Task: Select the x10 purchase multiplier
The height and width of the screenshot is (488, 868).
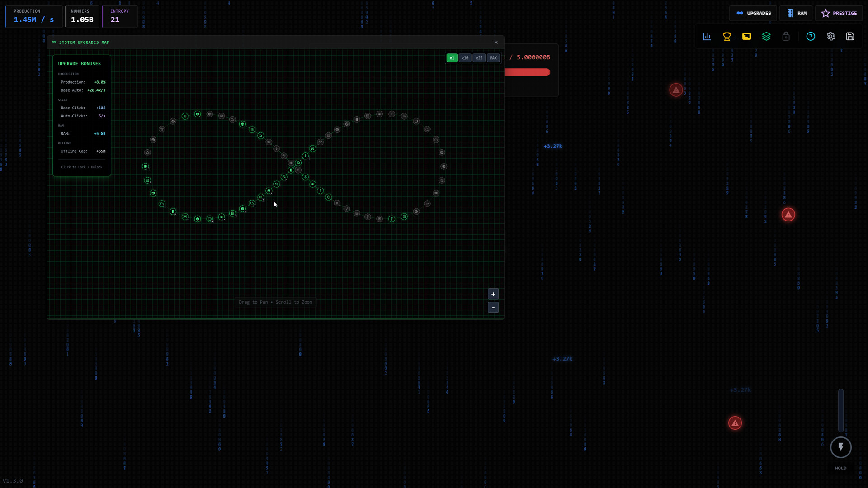Action: click(x=465, y=58)
